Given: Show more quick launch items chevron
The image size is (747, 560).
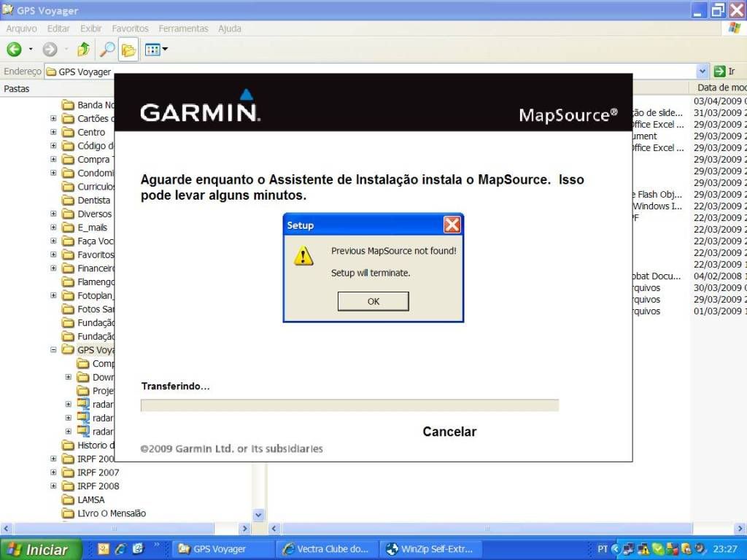Looking at the screenshot, I should 156,545.
